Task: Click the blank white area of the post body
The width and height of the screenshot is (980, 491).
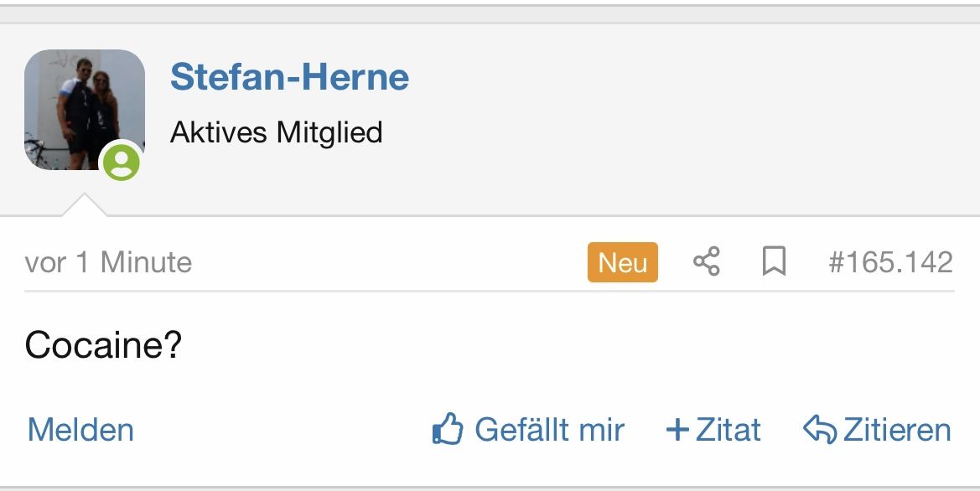Action: tap(545, 352)
